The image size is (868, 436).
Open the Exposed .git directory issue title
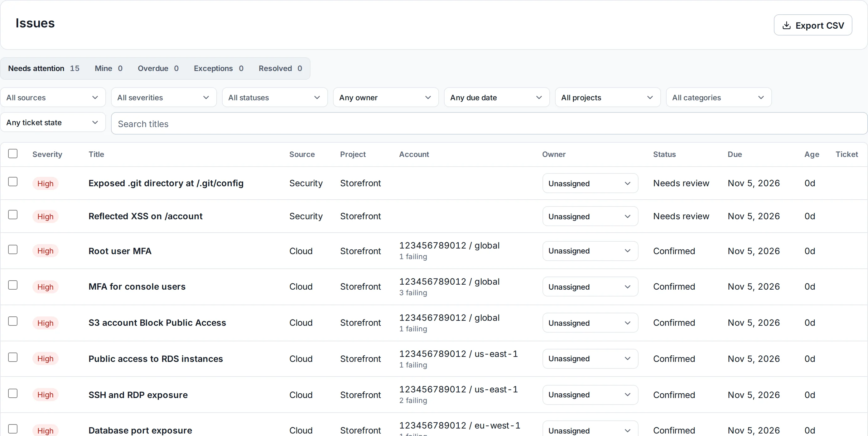166,183
